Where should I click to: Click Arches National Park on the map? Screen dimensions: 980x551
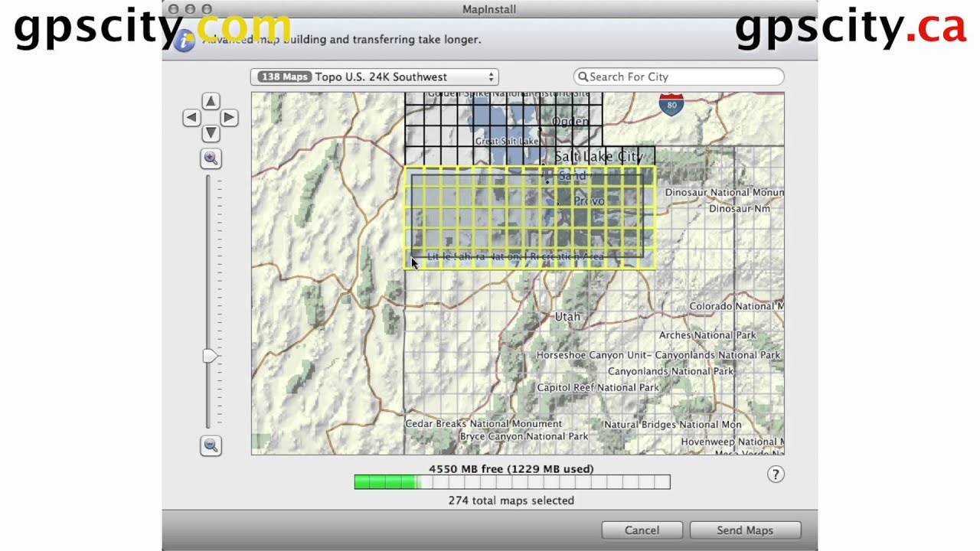point(707,335)
